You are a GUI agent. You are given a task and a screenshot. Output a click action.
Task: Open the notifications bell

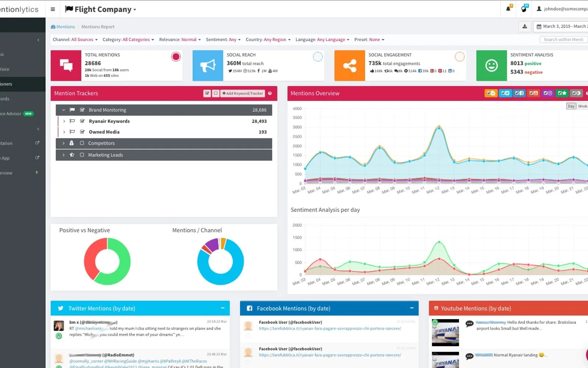(x=509, y=9)
